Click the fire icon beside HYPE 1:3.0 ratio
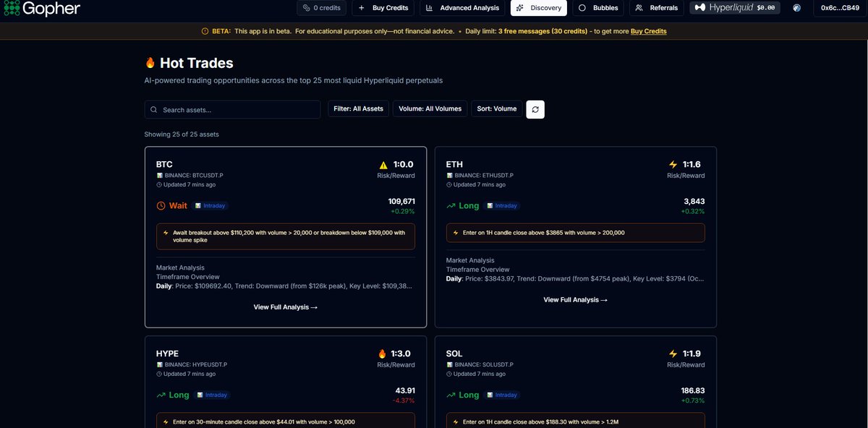868x428 pixels. 382,354
